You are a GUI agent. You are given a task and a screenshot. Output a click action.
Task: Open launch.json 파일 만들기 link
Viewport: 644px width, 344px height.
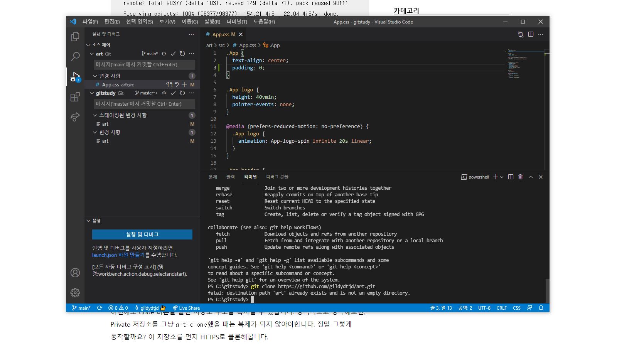click(118, 255)
